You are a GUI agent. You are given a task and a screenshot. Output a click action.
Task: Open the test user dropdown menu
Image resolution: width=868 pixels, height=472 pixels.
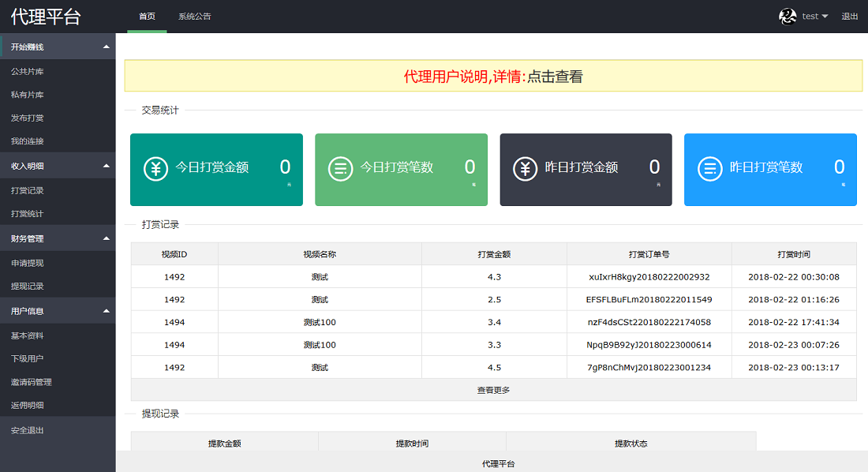point(815,17)
